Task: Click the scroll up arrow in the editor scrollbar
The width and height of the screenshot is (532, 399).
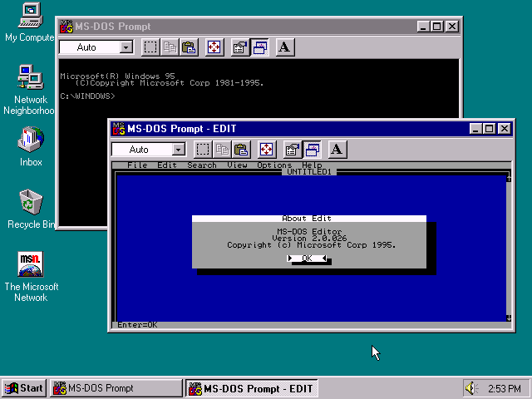Action: click(x=508, y=175)
